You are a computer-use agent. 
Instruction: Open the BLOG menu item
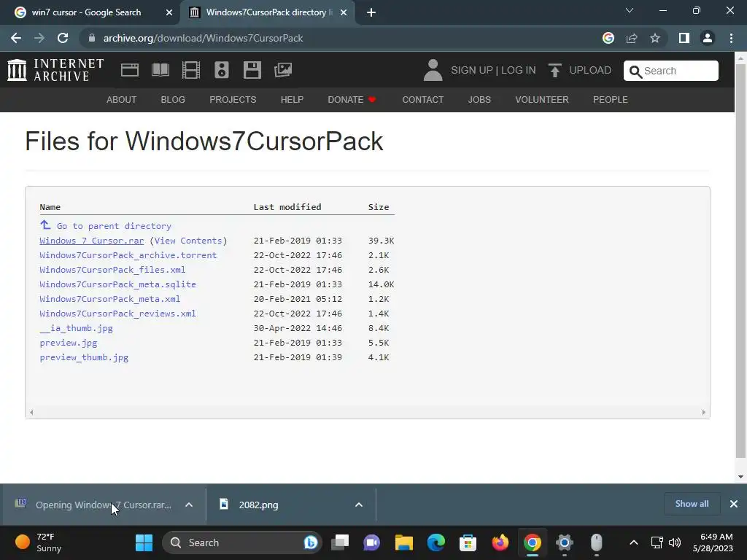click(x=173, y=99)
